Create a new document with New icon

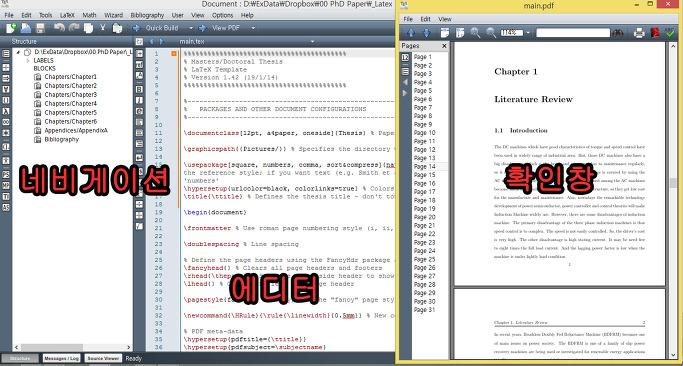(x=11, y=28)
